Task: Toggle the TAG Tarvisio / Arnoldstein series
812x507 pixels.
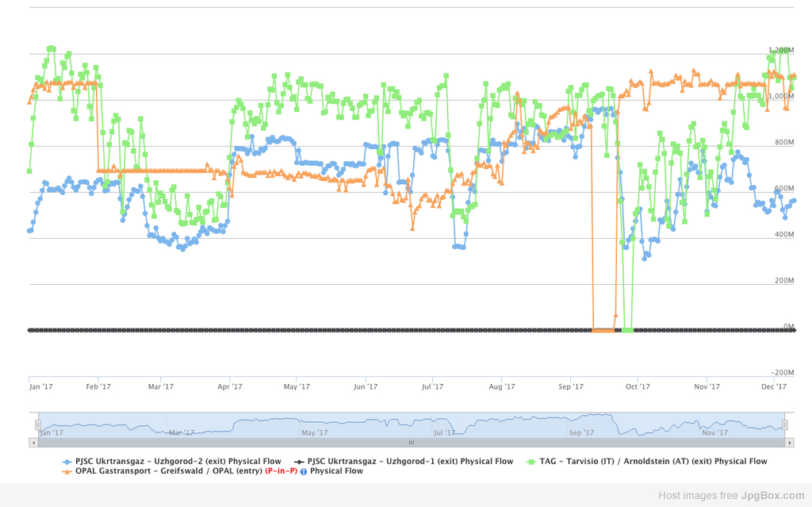Action: click(646, 461)
